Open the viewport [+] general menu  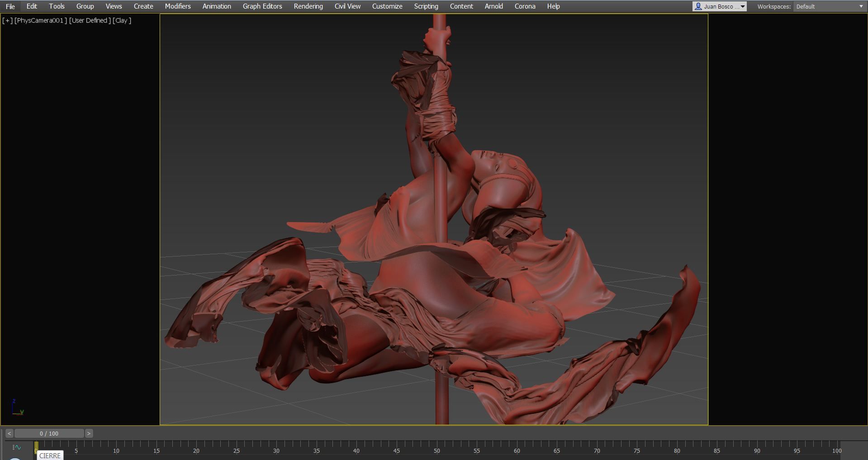click(7, 20)
